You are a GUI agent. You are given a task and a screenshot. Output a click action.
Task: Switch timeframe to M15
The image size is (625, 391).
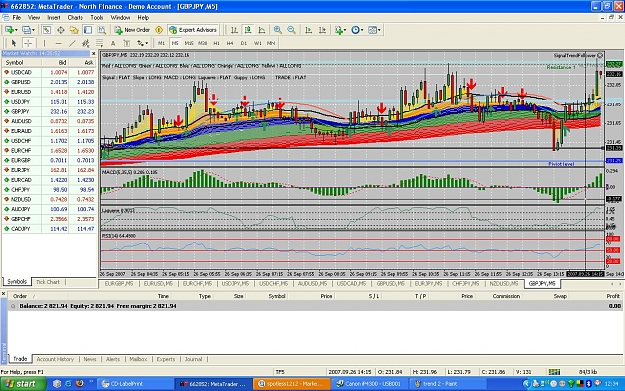coord(189,43)
